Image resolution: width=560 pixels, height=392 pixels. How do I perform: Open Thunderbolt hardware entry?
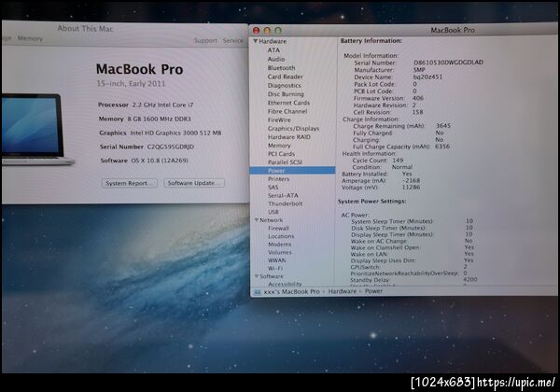(286, 203)
